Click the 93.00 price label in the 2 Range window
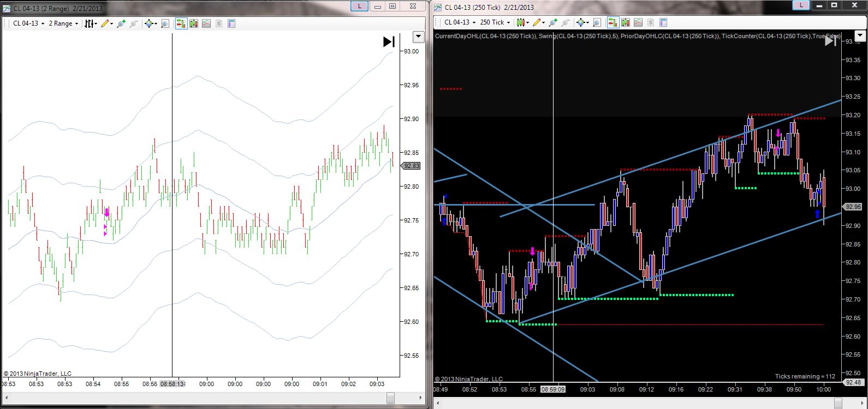The height and width of the screenshot is (409, 868). coord(412,51)
